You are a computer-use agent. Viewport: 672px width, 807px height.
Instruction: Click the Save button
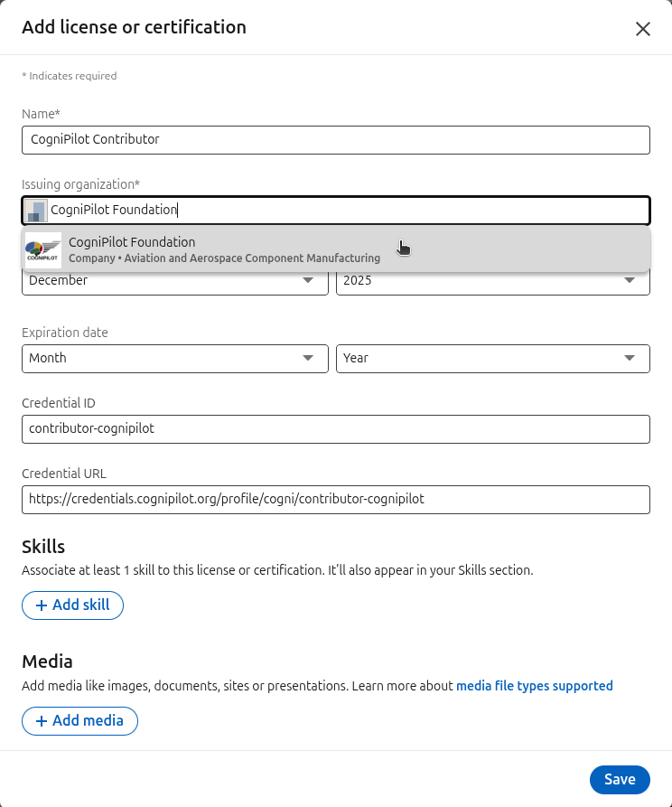pos(620,780)
